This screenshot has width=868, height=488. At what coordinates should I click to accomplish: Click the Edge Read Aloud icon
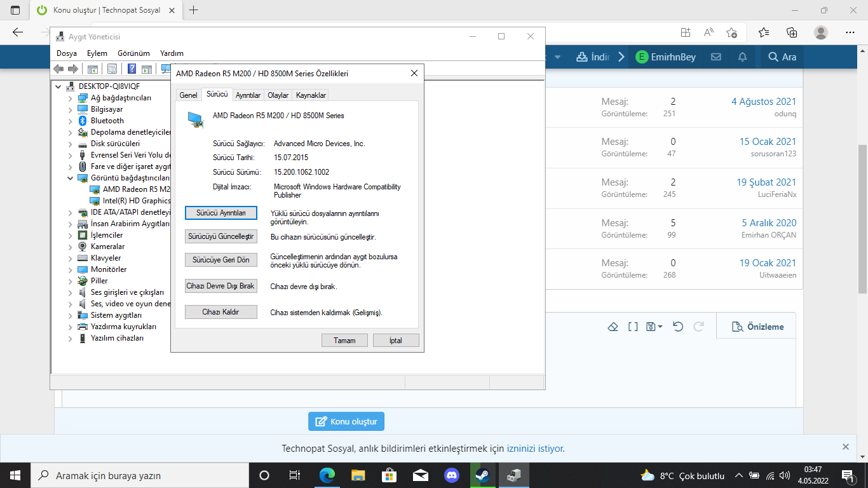pos(709,32)
